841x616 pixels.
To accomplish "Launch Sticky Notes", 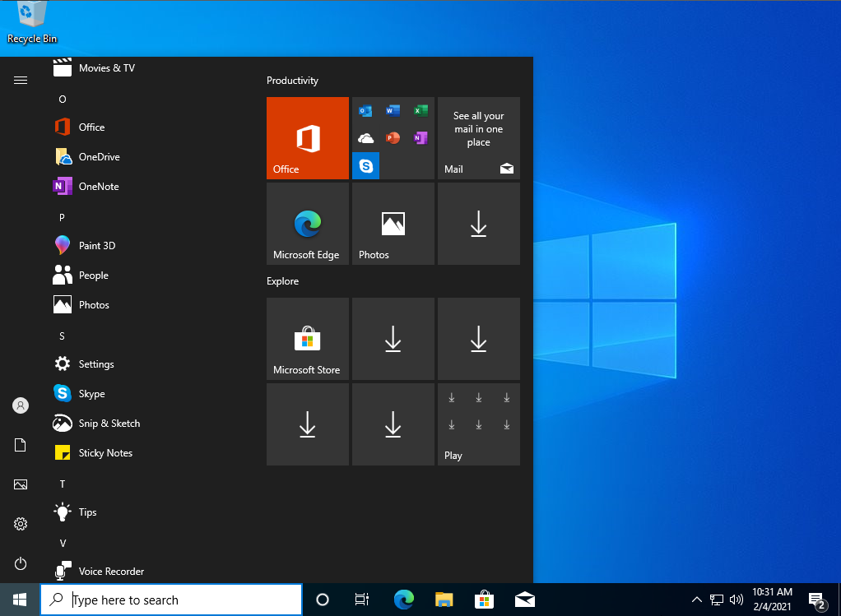I will [145, 453].
